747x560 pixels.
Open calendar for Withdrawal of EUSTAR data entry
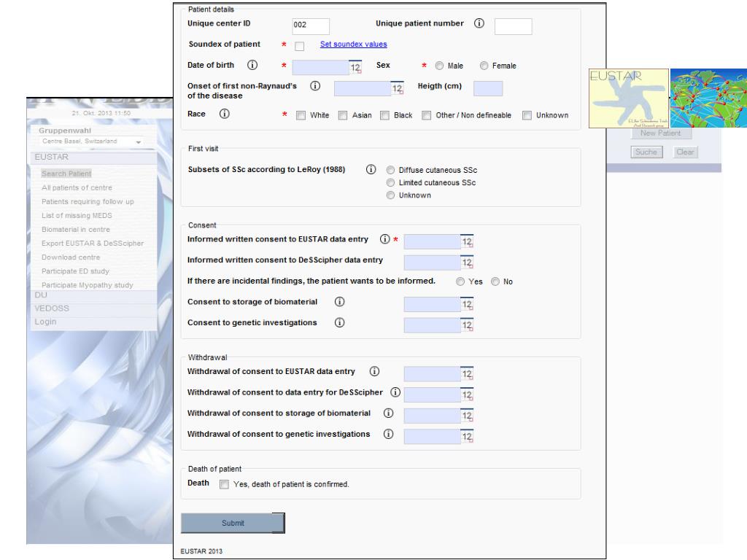pos(467,374)
